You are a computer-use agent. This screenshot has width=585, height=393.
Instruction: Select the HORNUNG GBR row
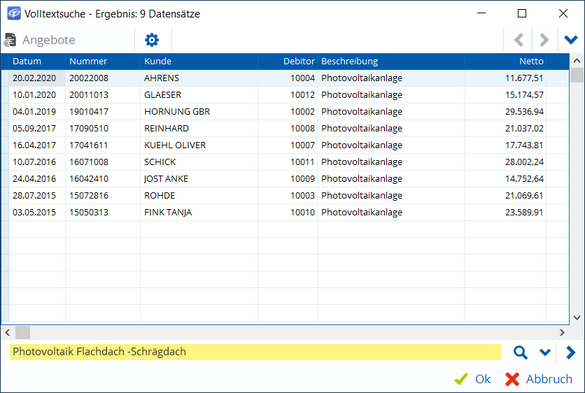285,112
